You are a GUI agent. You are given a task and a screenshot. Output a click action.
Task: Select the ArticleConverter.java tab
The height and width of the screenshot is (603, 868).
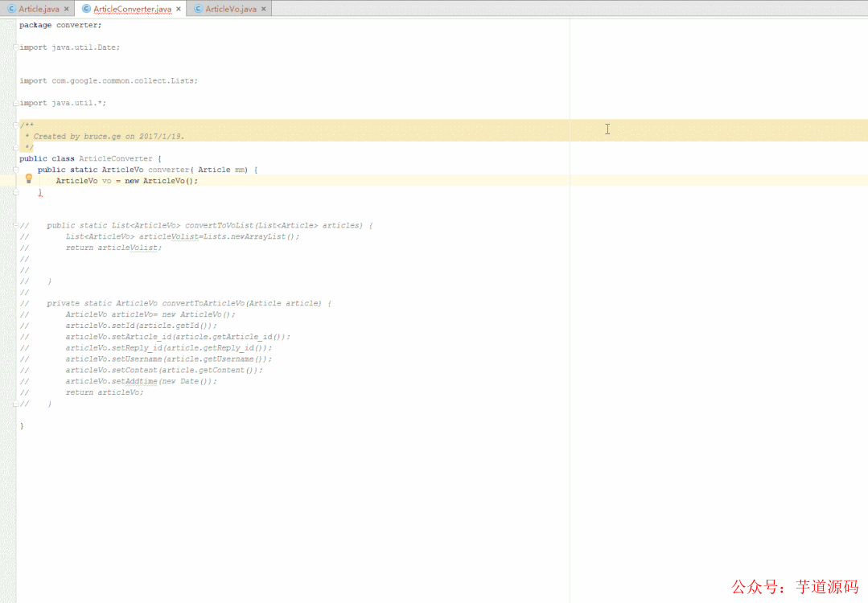pos(131,9)
